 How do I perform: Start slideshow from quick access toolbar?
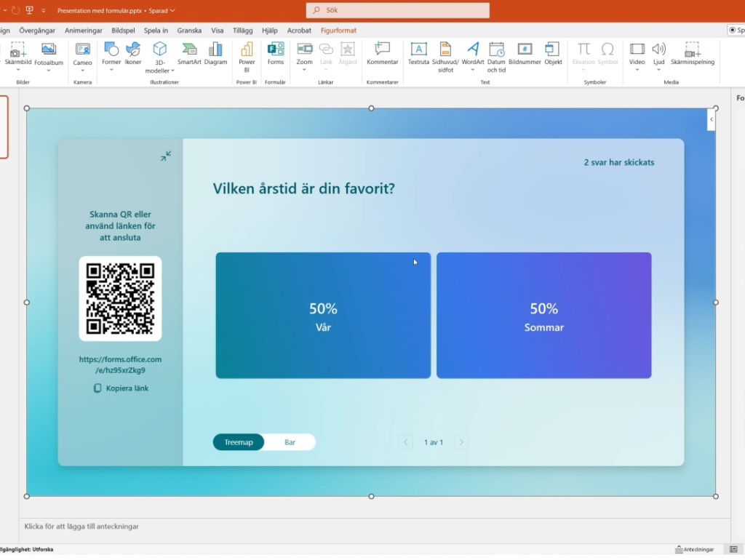(29, 10)
